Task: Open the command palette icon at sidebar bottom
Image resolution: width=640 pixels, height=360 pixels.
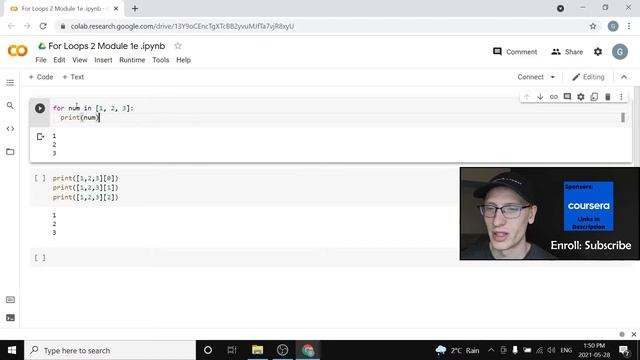Action: pos(10,300)
